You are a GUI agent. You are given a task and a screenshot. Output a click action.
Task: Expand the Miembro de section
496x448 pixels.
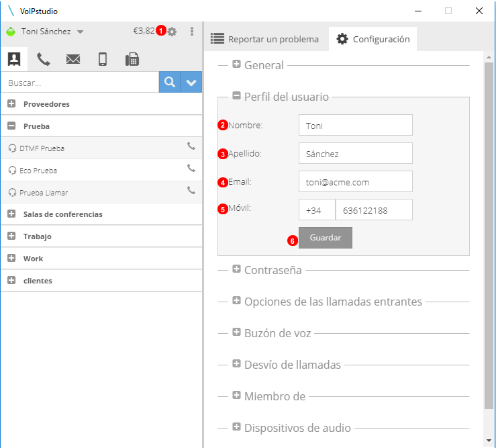point(236,395)
